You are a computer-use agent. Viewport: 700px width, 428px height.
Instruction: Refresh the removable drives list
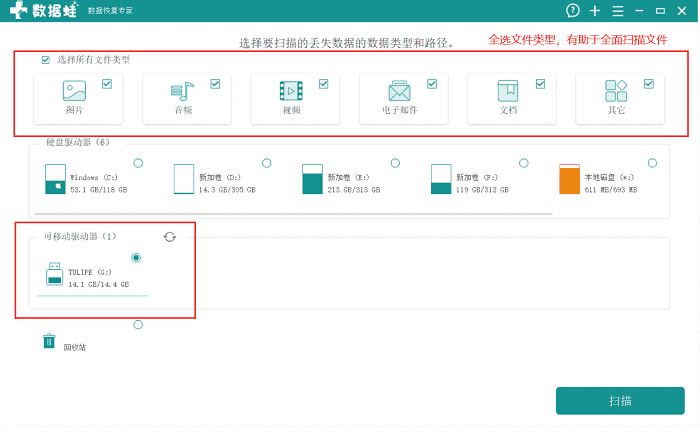coord(170,237)
